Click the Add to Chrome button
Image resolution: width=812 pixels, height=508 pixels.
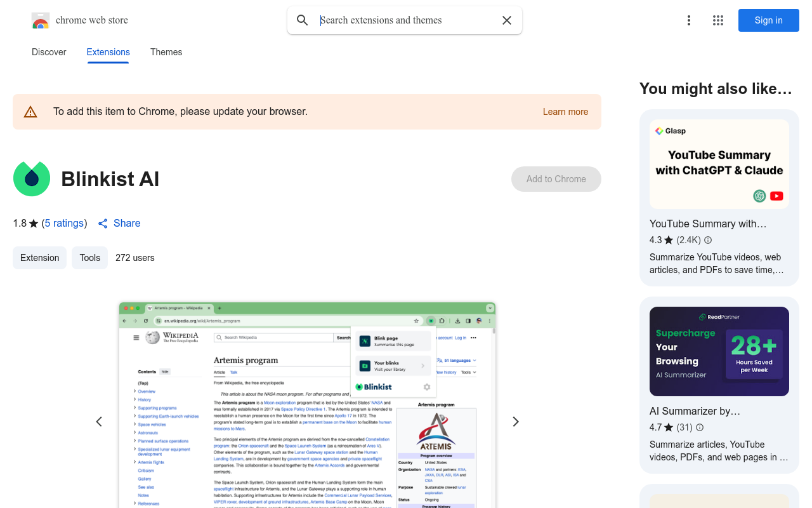tap(556, 179)
